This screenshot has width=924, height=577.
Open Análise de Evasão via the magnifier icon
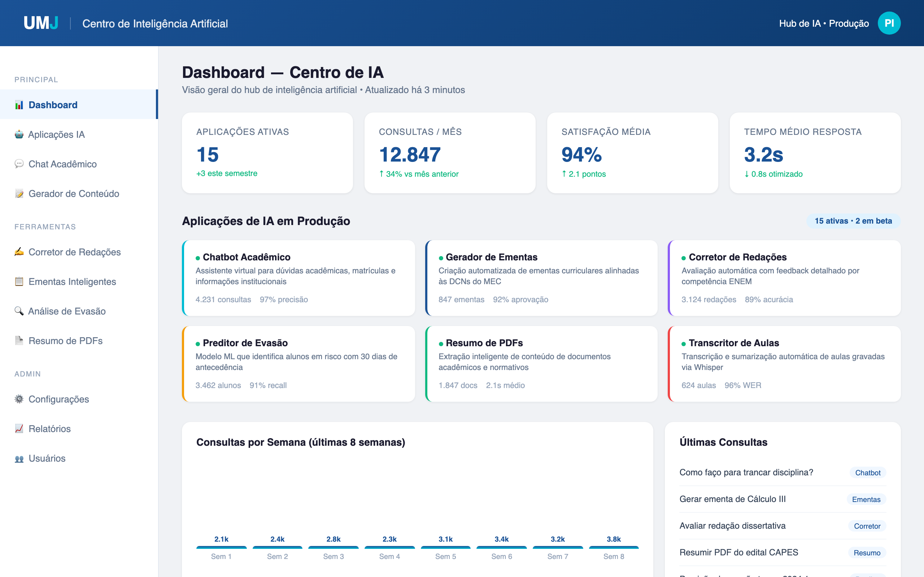[19, 311]
